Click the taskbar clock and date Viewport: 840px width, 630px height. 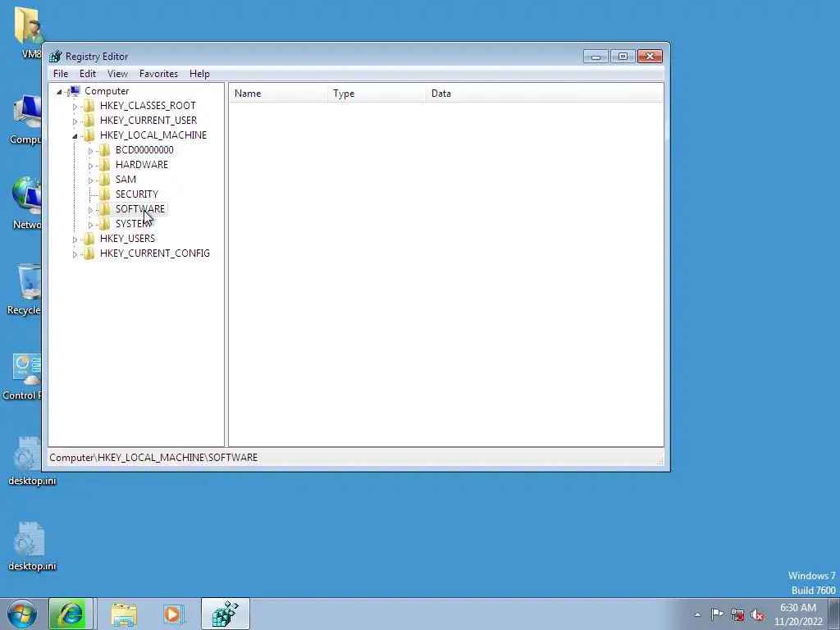pos(798,614)
